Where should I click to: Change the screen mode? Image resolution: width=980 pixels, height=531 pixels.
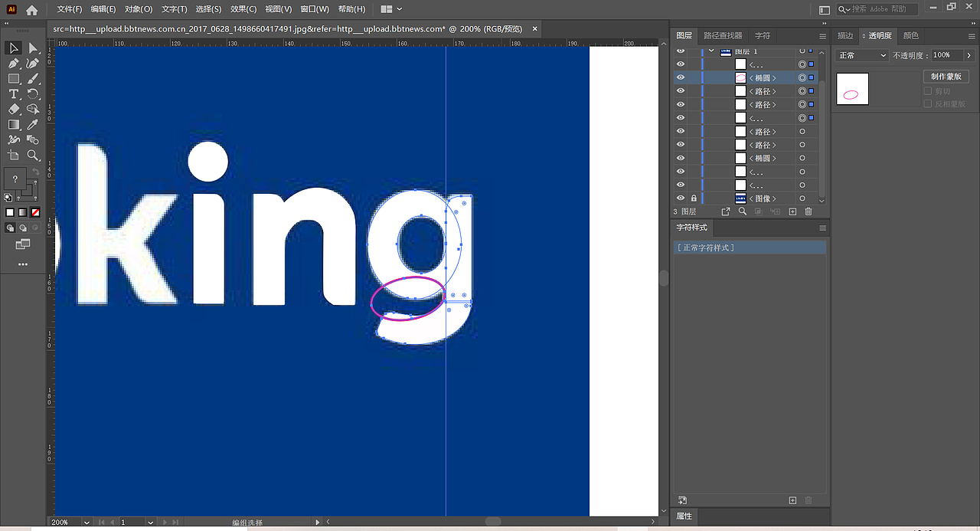click(23, 244)
